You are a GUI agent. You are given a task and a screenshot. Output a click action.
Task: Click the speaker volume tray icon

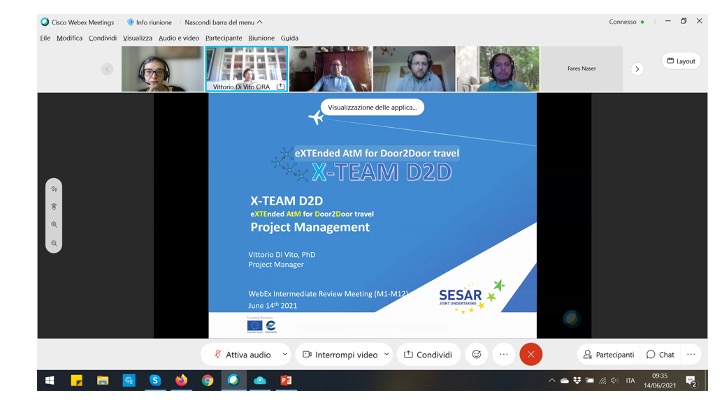click(615, 380)
